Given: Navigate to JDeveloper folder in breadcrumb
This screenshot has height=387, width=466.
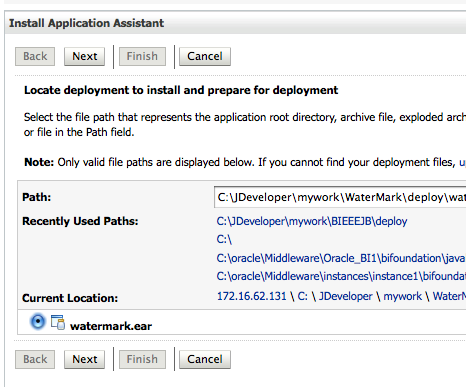Looking at the screenshot, I should (x=346, y=296).
